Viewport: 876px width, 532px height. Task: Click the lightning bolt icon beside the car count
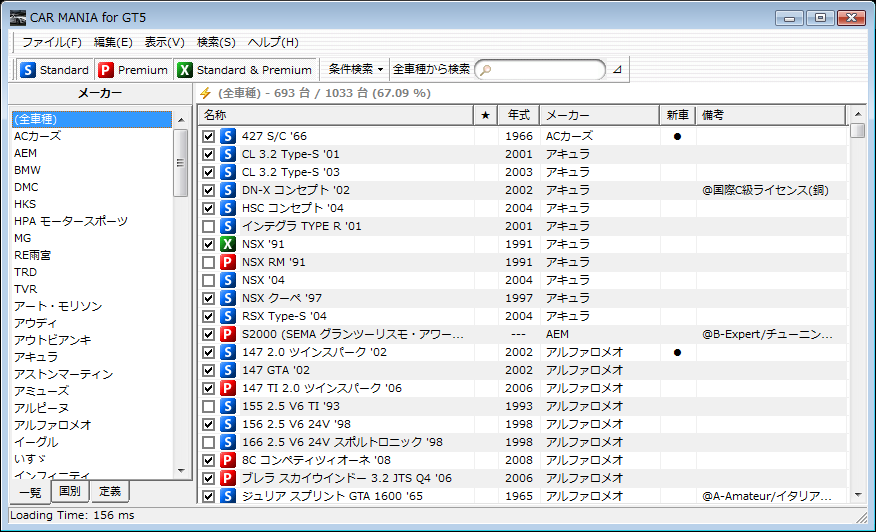[x=206, y=93]
